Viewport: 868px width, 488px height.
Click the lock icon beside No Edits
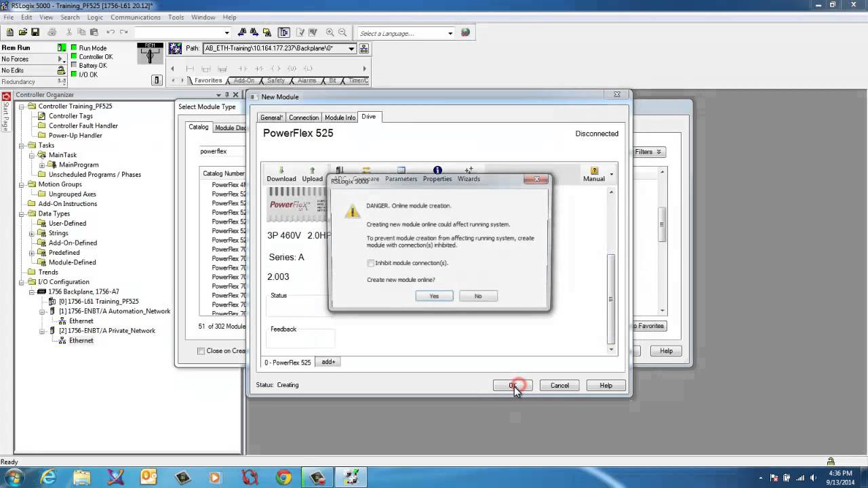[x=62, y=70]
